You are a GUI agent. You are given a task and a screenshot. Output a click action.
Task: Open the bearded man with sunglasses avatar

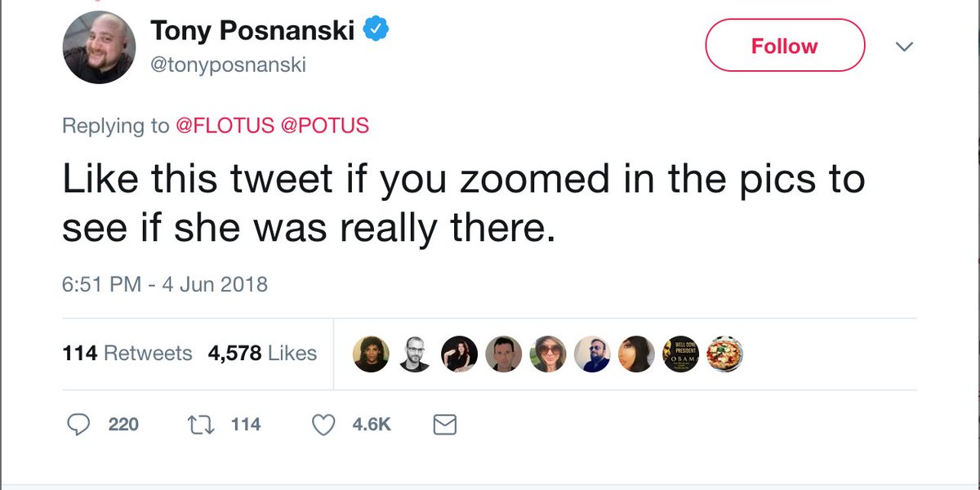click(592, 354)
